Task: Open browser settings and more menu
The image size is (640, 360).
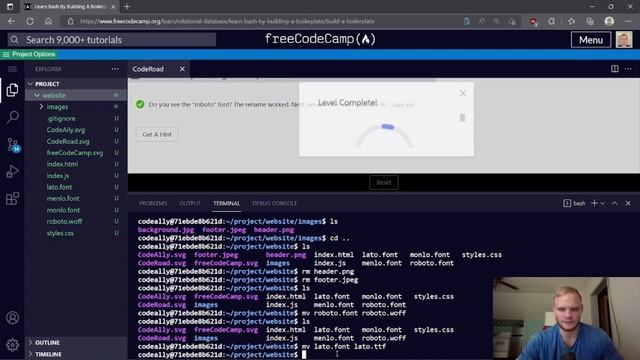Action: tap(628, 21)
